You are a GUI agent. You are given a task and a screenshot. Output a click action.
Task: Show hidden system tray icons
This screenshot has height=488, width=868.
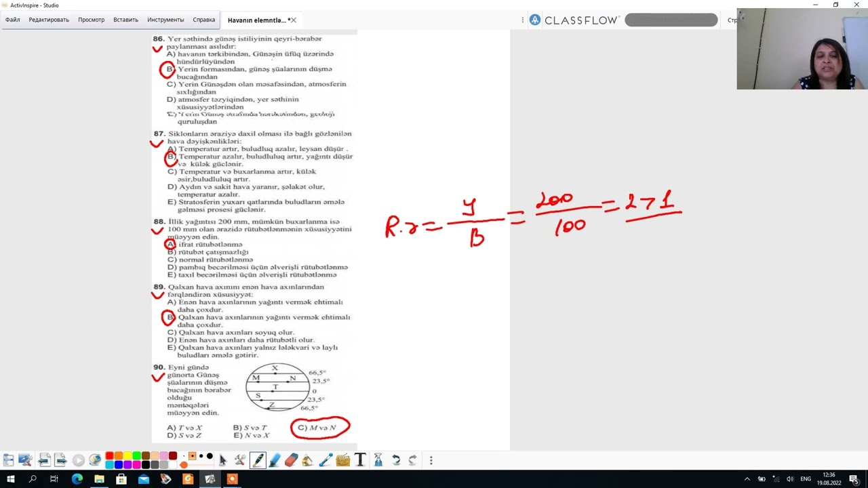tap(747, 479)
